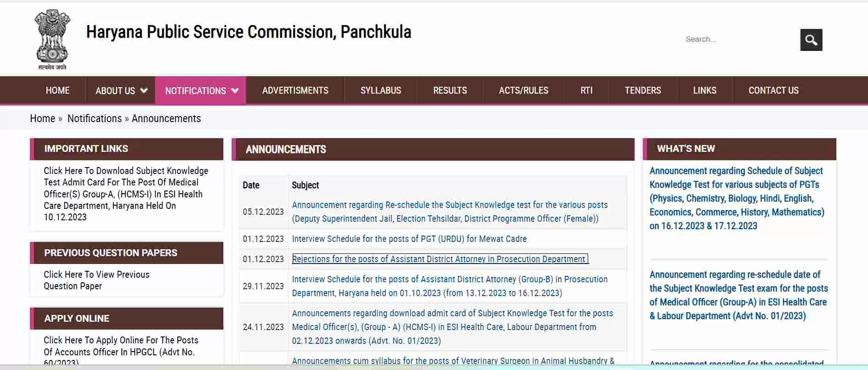The image size is (868, 370).
Task: Select Acts/Rules in the navigation bar
Action: click(524, 90)
